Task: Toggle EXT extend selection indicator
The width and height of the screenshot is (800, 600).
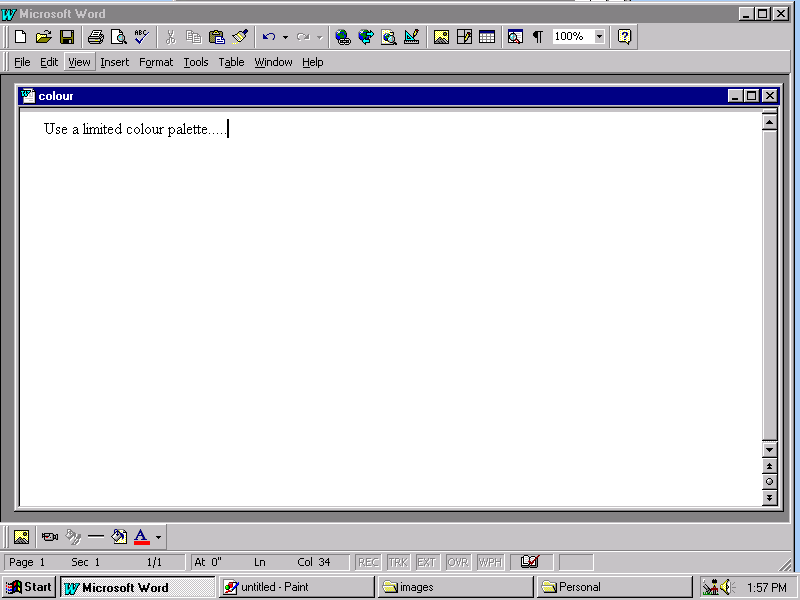Action: tap(427, 562)
